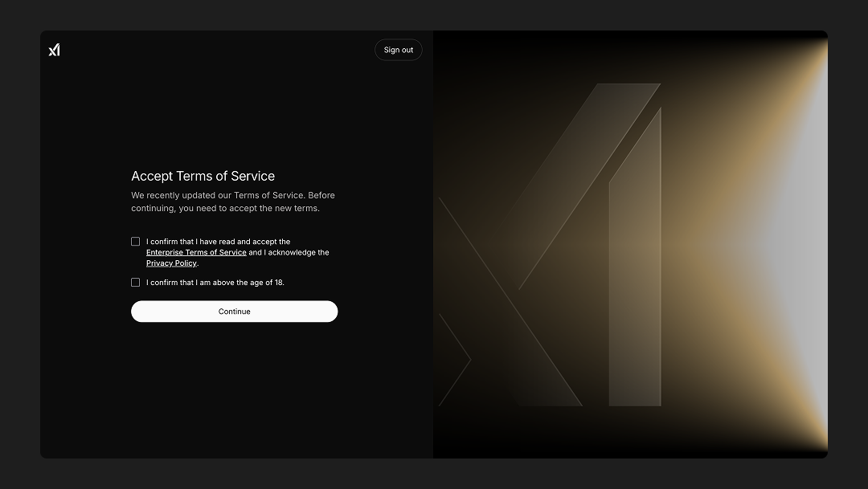The width and height of the screenshot is (868, 489).
Task: Open the Enterprise Terms of Service link
Action: tap(197, 252)
